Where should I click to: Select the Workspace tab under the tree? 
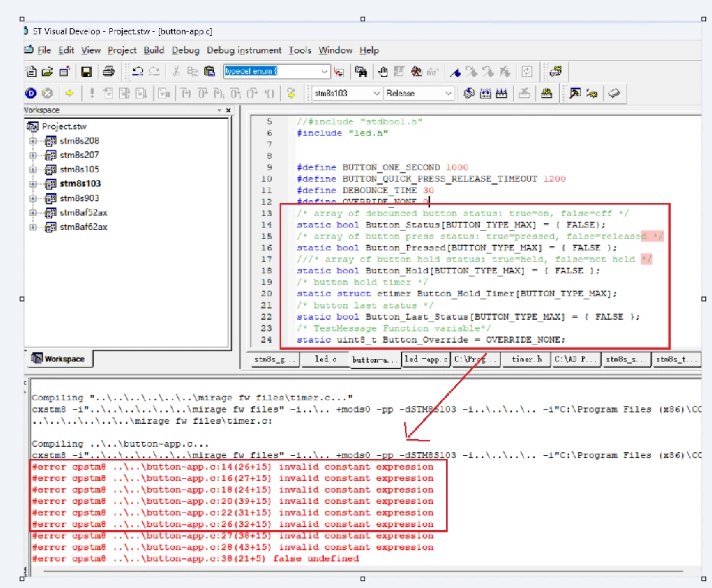pos(59,359)
